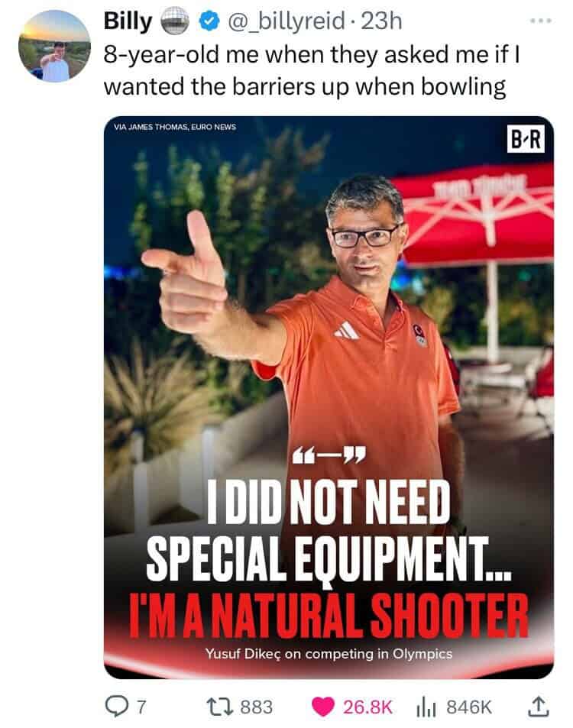Image resolution: width=573 pixels, height=728 pixels.
Task: Click the 883 repost count
Action: pos(256,707)
